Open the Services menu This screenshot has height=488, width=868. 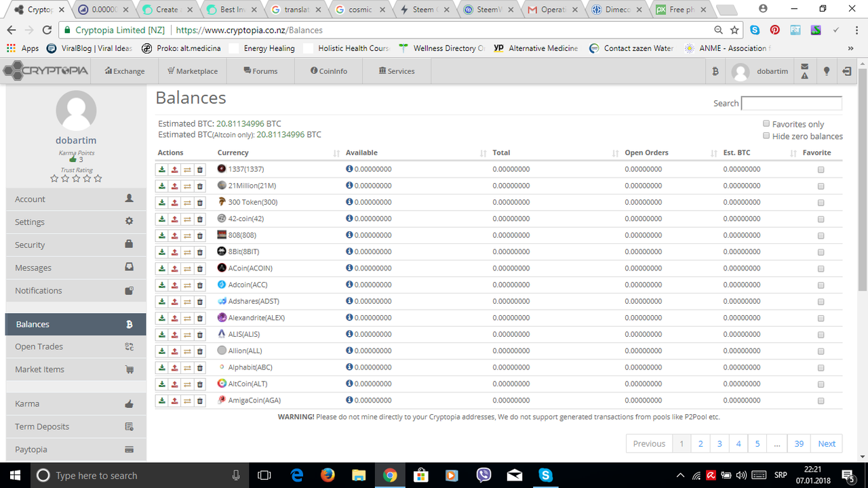pos(397,71)
